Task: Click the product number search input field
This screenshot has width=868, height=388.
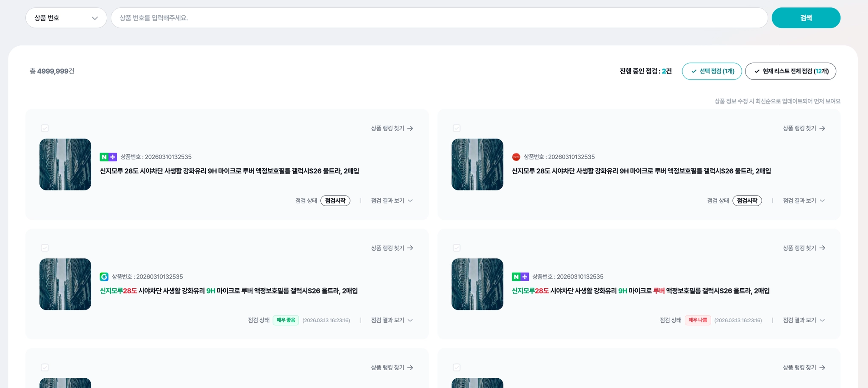Action: [439, 18]
